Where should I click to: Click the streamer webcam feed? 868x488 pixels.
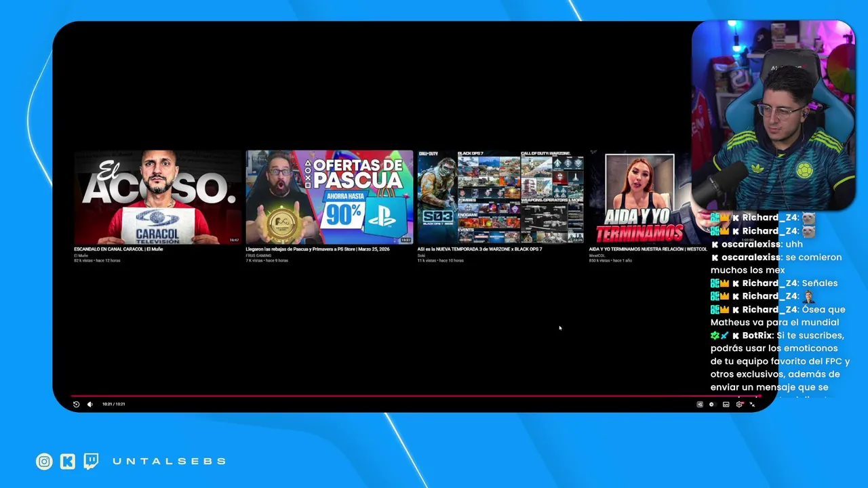pos(773,115)
